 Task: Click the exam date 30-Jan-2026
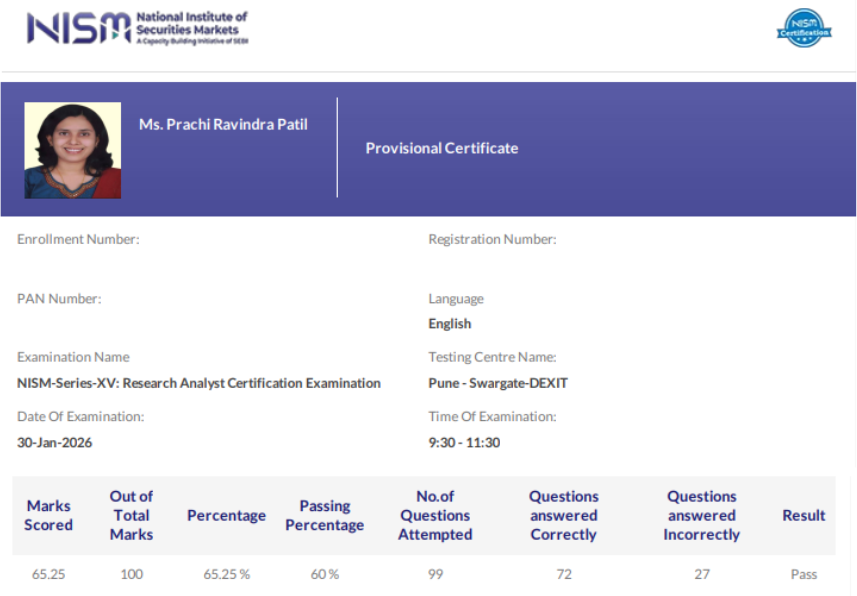tap(55, 442)
